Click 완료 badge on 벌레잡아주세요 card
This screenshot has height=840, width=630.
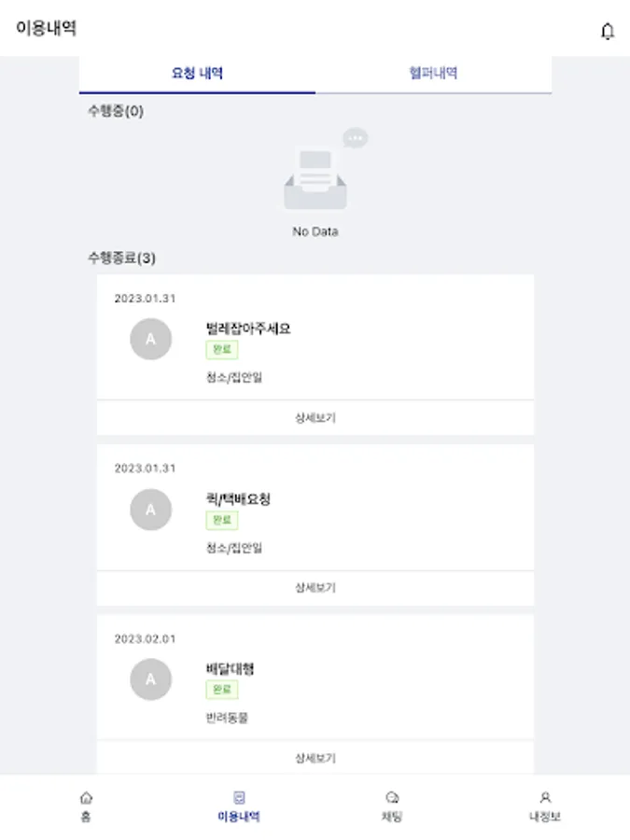(x=221, y=350)
